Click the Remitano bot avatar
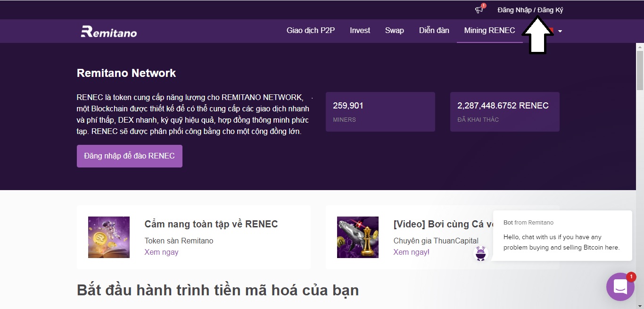Screen dimensions: 644x309 (x=480, y=253)
